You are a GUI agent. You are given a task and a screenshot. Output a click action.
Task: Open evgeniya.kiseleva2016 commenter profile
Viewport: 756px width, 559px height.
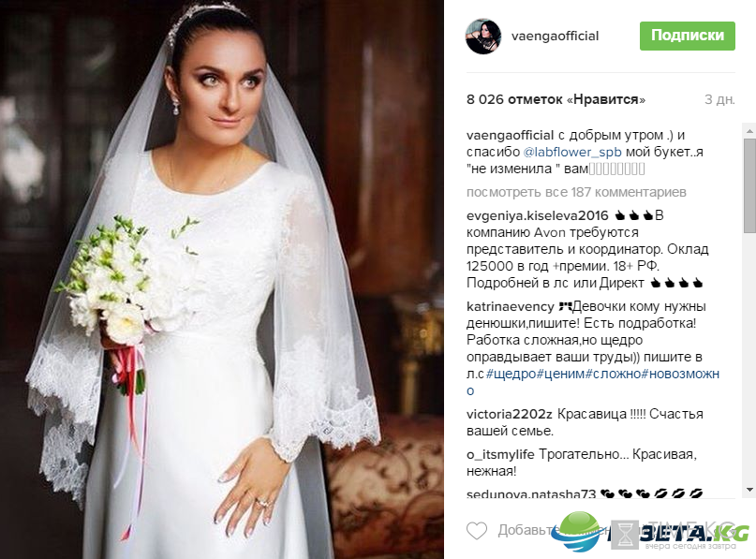coord(538,215)
